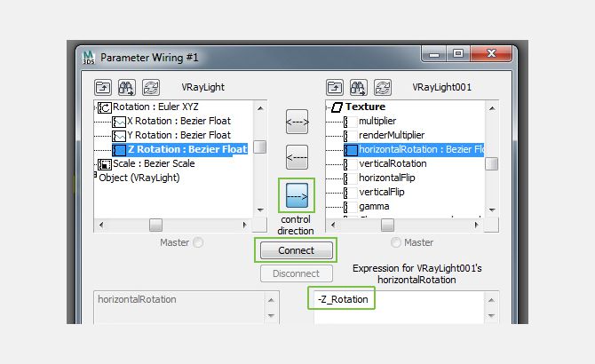Click left tree horizontal scroll right arrow
The image size is (595, 364).
coord(244,225)
